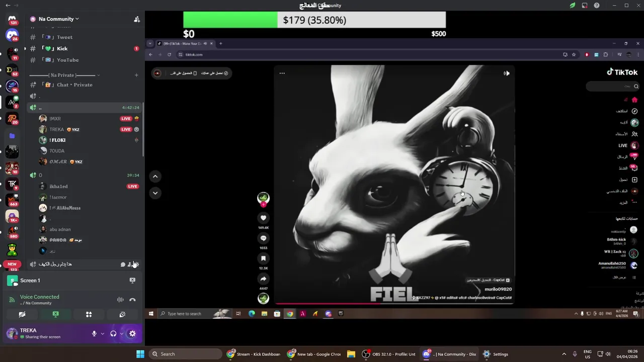Screen dimensions: 644x362
Task: Switch to New tab - Google Chrome taskbar item
Action: (x=314, y=354)
